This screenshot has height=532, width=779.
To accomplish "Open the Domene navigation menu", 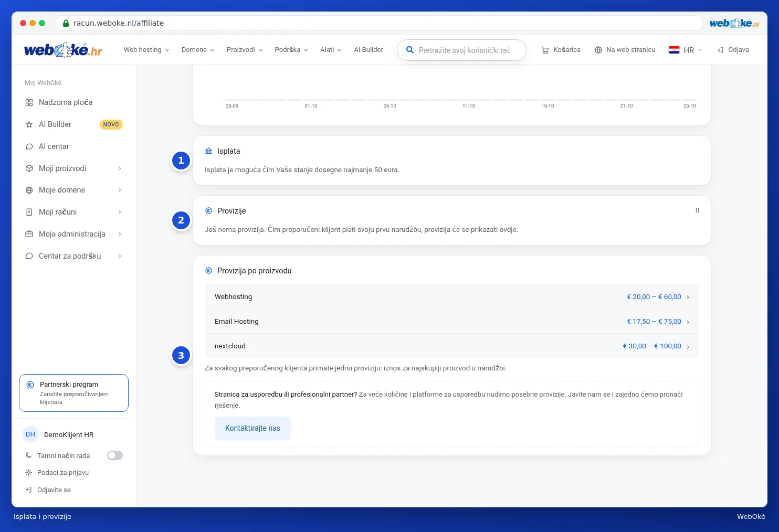I will [198, 50].
